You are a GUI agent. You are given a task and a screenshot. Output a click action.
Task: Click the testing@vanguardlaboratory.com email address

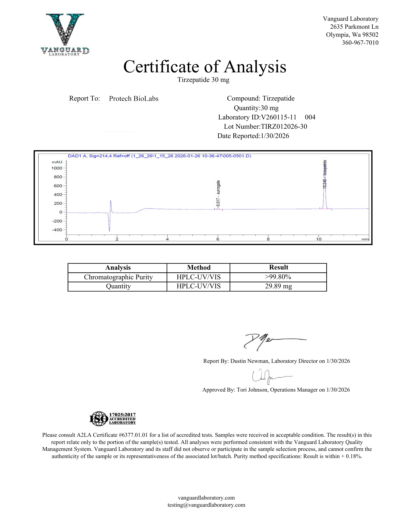click(x=206, y=505)
